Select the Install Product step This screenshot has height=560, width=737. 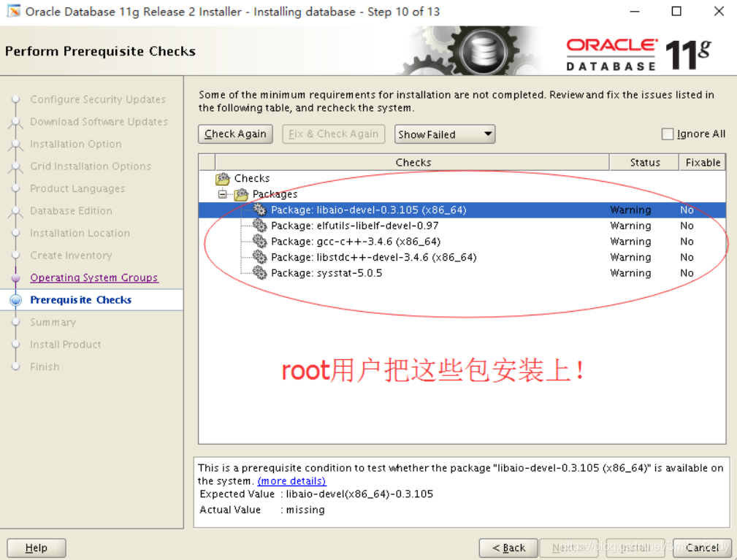65,345
